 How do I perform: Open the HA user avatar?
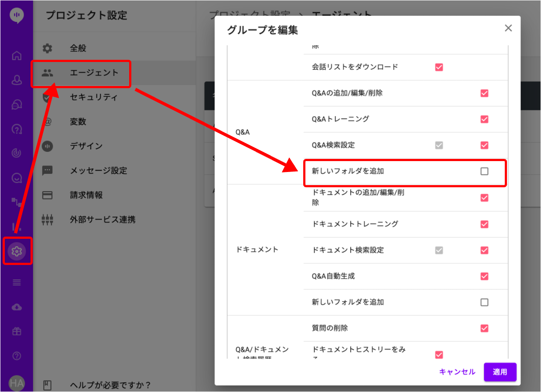(x=17, y=383)
